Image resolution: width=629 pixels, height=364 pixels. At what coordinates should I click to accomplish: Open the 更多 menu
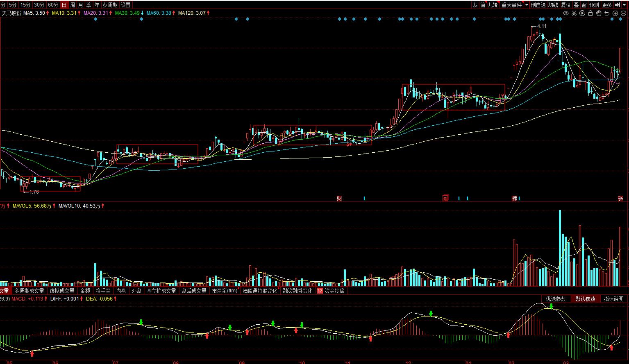coord(607,5)
